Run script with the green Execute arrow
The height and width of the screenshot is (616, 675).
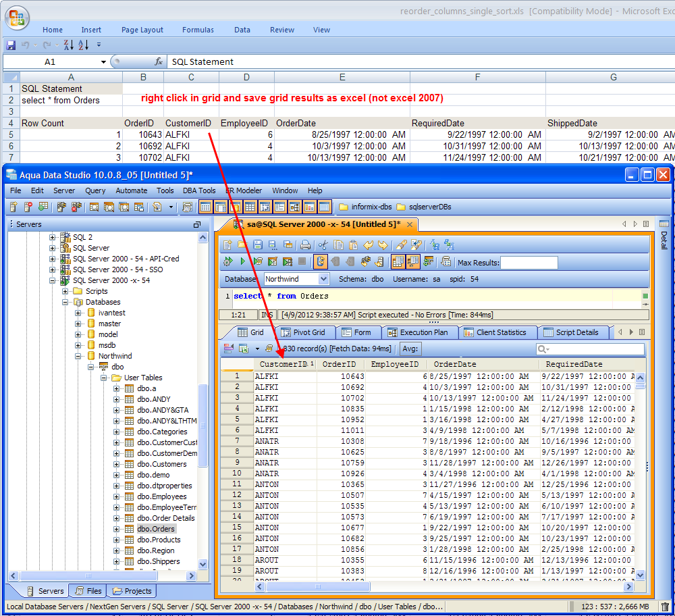(243, 261)
